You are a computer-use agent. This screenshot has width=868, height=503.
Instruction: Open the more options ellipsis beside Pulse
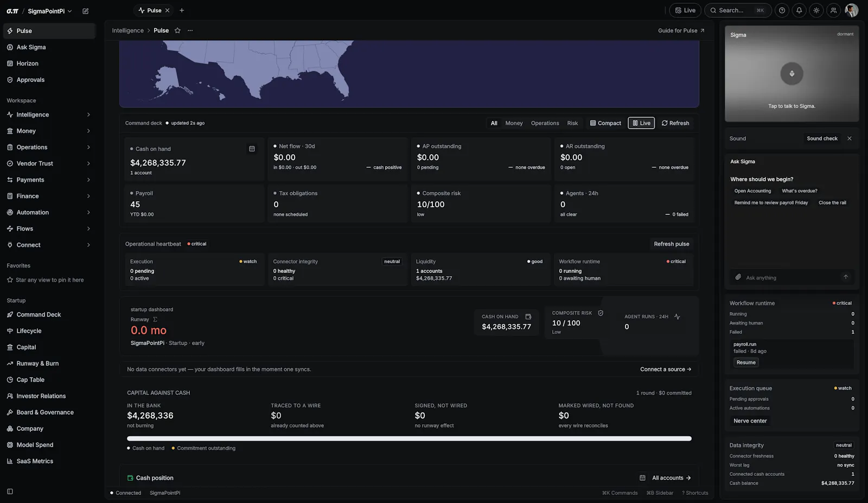pos(190,30)
